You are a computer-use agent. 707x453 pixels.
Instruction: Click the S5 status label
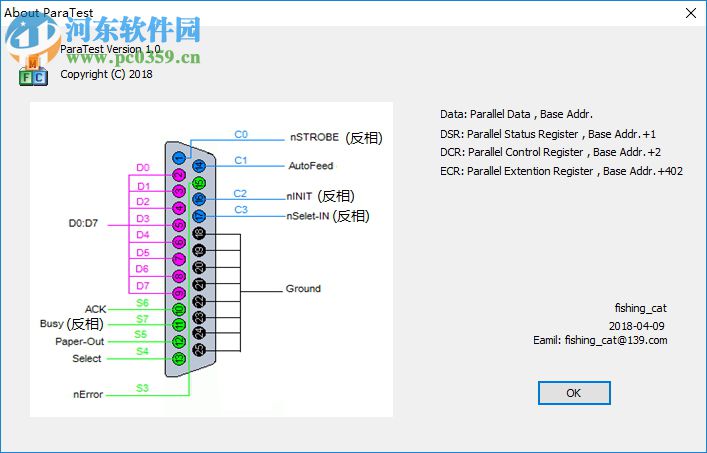141,334
